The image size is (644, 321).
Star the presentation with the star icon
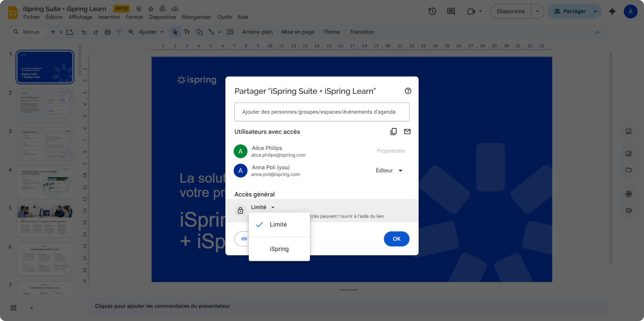(x=151, y=9)
